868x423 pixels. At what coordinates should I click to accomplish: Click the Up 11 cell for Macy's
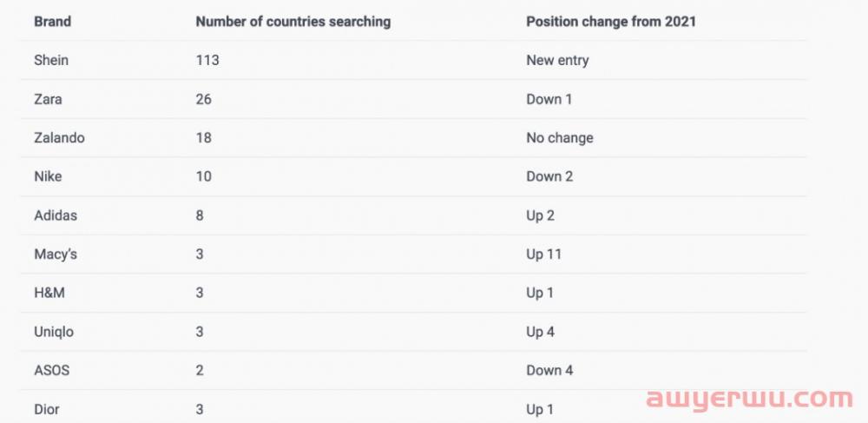pyautogui.click(x=543, y=254)
